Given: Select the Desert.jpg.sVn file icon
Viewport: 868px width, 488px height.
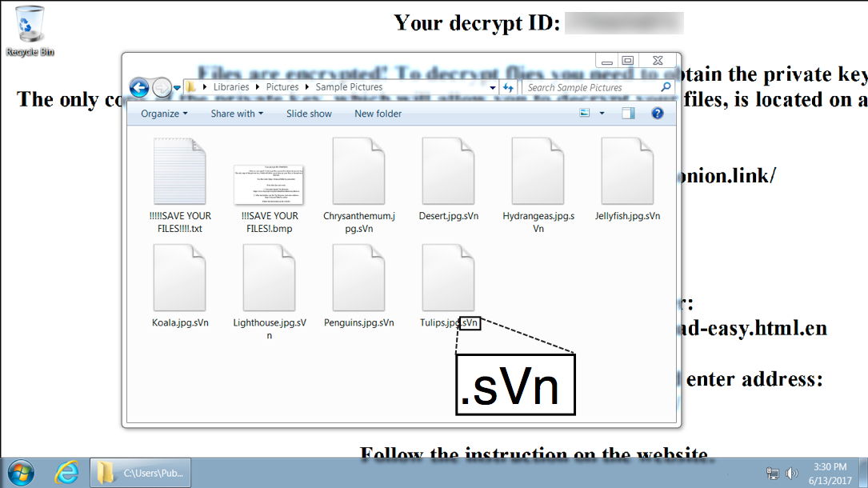Looking at the screenshot, I should coord(448,171).
